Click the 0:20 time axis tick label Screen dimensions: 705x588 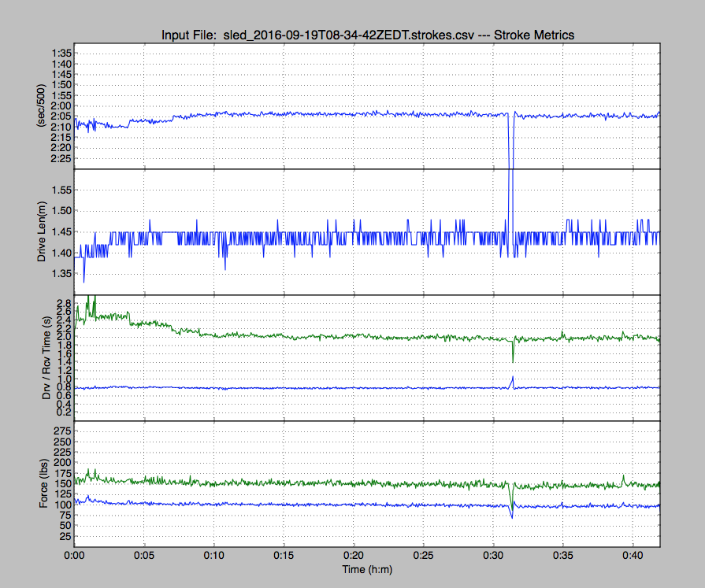click(354, 555)
